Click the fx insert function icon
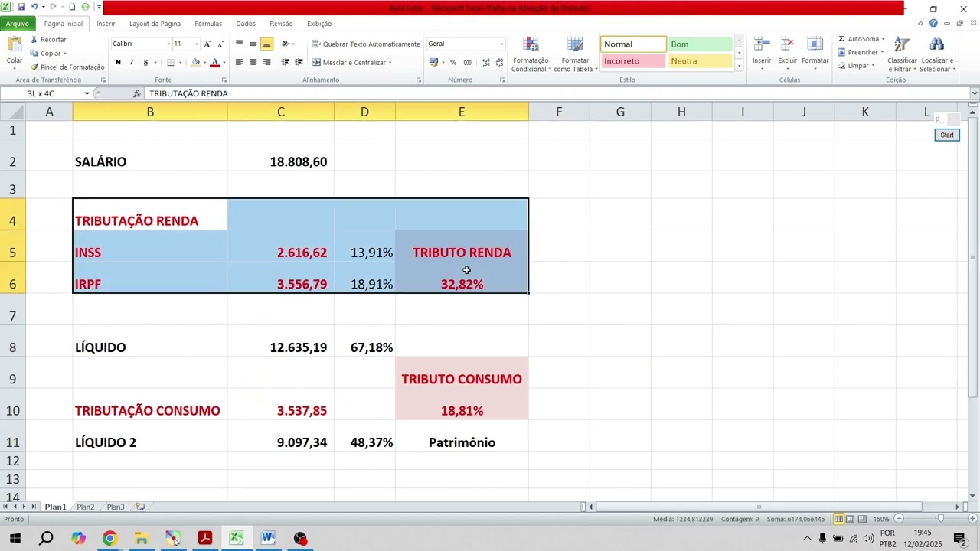The width and height of the screenshot is (980, 551). (137, 93)
